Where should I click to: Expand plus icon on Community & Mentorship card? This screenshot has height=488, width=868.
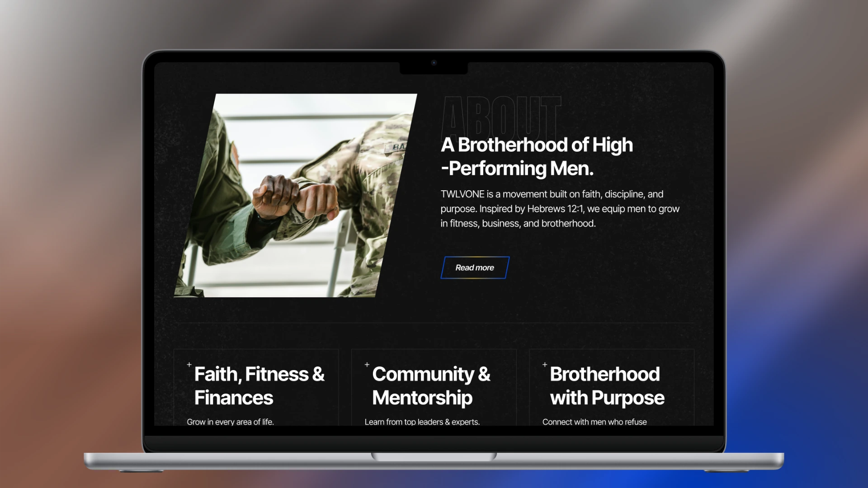tap(367, 365)
